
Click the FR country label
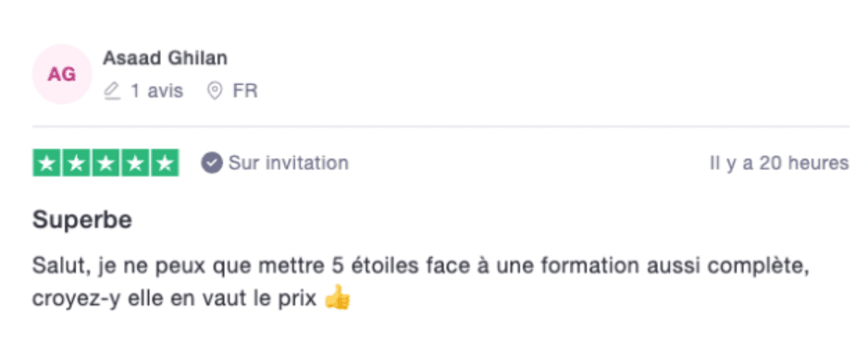click(x=245, y=91)
